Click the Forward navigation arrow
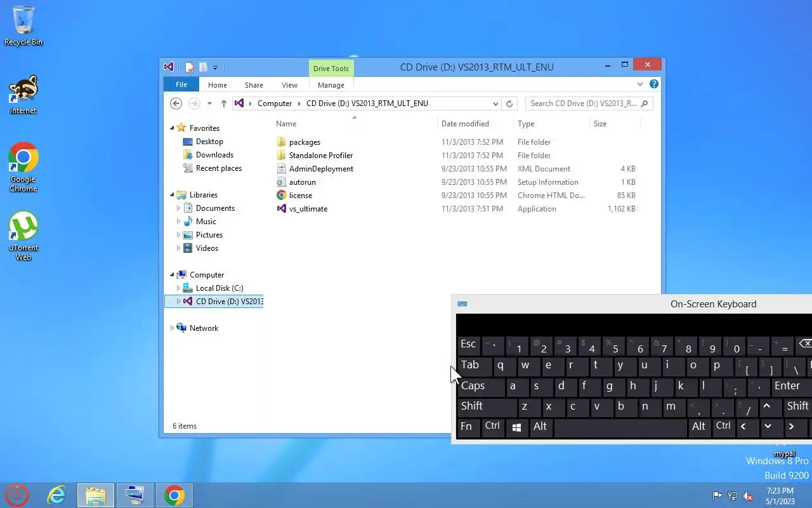This screenshot has width=812, height=508. pos(194,104)
